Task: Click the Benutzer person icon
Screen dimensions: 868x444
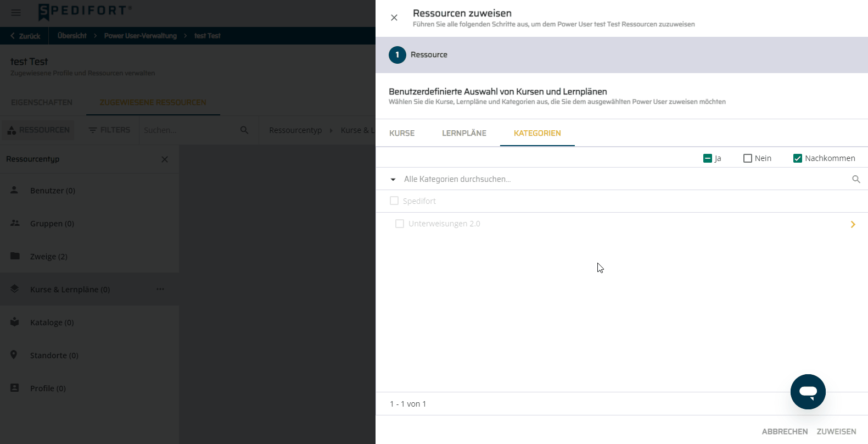Action: [x=14, y=190]
